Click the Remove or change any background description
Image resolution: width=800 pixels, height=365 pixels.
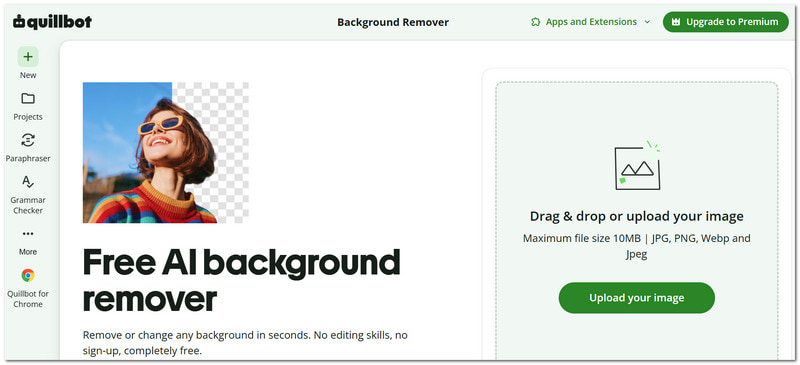(x=245, y=343)
